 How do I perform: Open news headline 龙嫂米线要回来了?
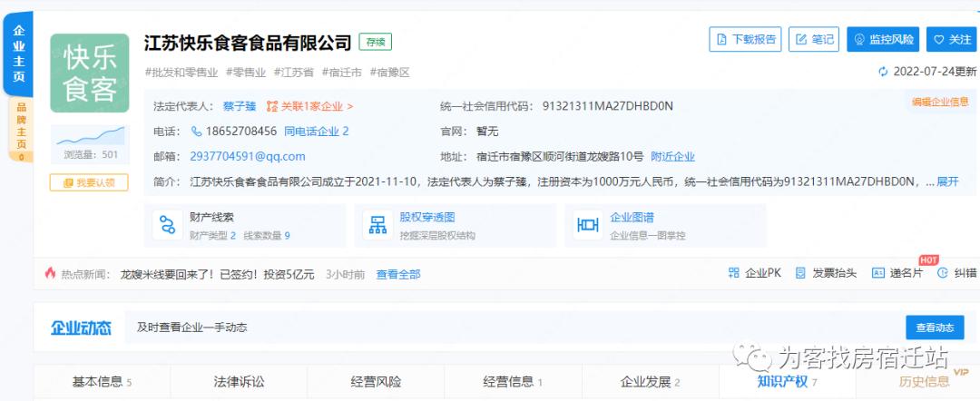click(x=217, y=274)
